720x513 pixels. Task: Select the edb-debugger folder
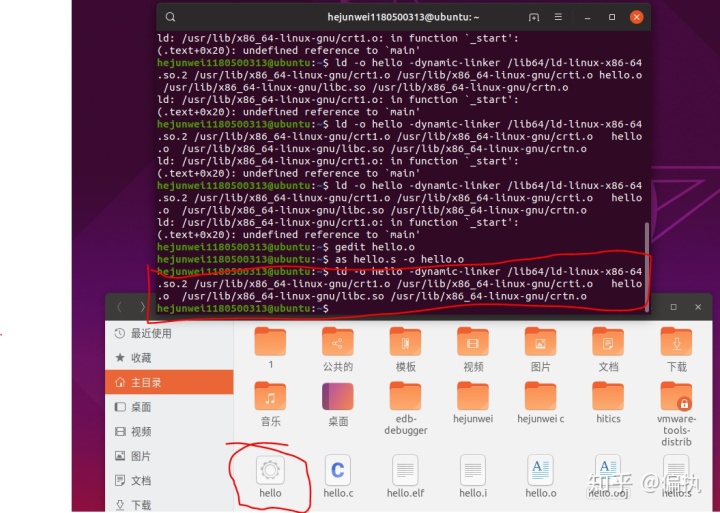[405, 408]
